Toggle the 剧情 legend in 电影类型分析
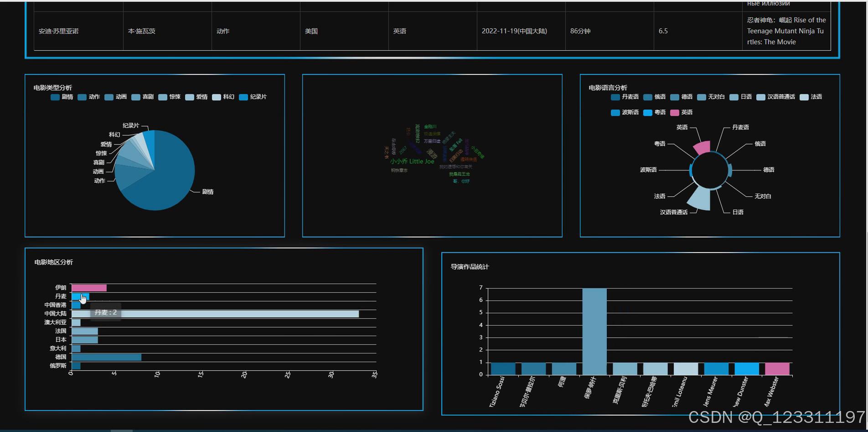This screenshot has height=432, width=868. click(62, 97)
